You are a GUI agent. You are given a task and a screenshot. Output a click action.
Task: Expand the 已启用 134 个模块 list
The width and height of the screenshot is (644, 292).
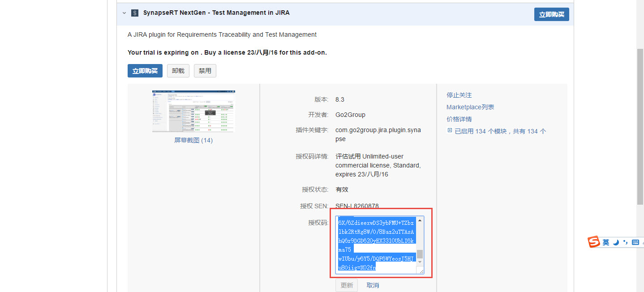click(450, 131)
